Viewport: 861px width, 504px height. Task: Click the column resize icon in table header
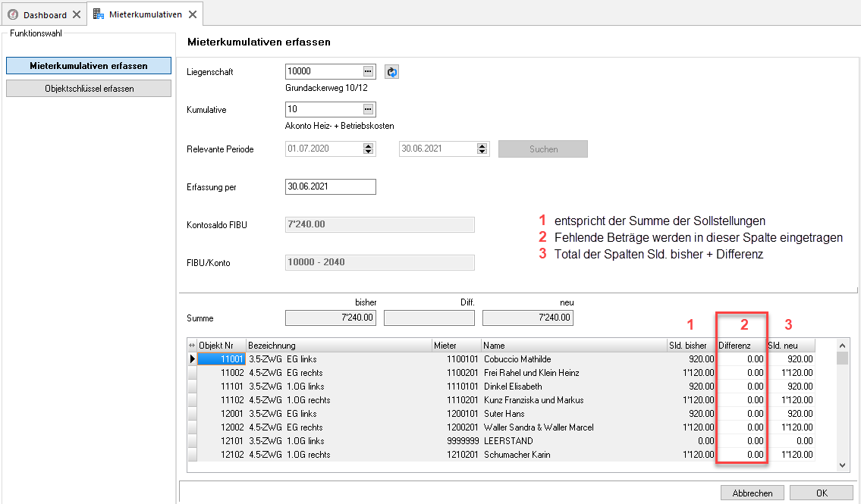[192, 346]
